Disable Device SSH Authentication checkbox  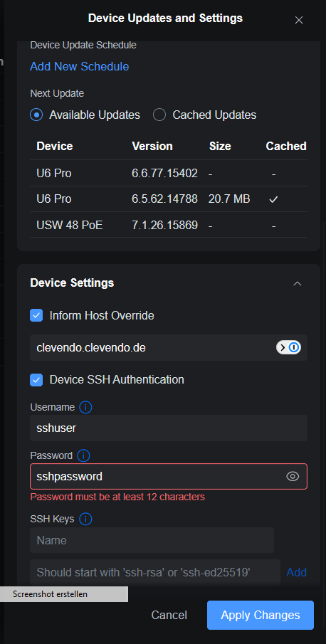(36, 379)
